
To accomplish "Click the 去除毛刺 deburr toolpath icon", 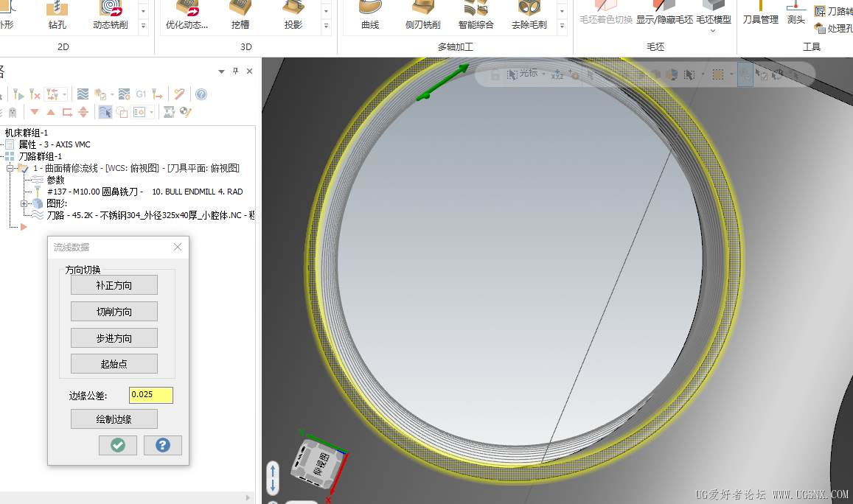I will click(x=529, y=15).
